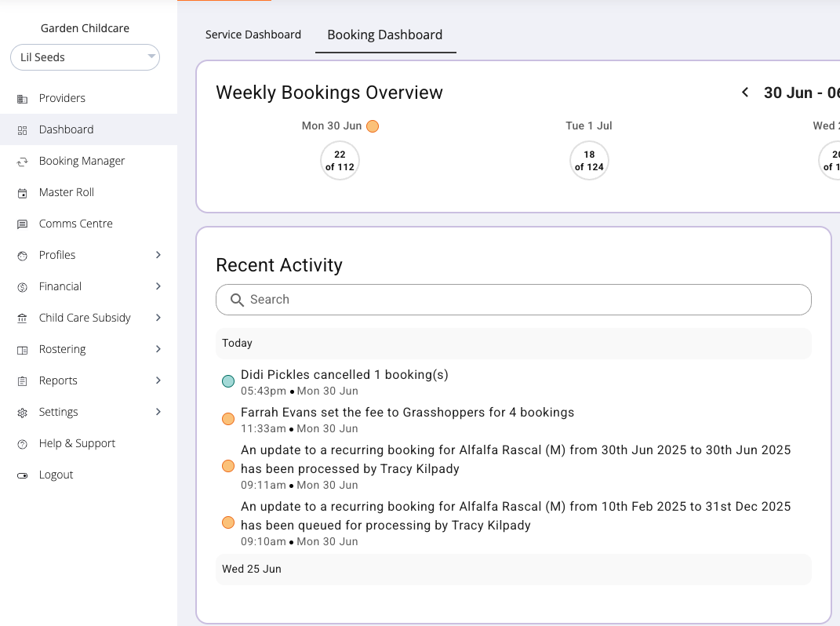Viewport: 840px width, 626px height.
Task: Click the 05:43pm timestamp
Action: pos(263,391)
